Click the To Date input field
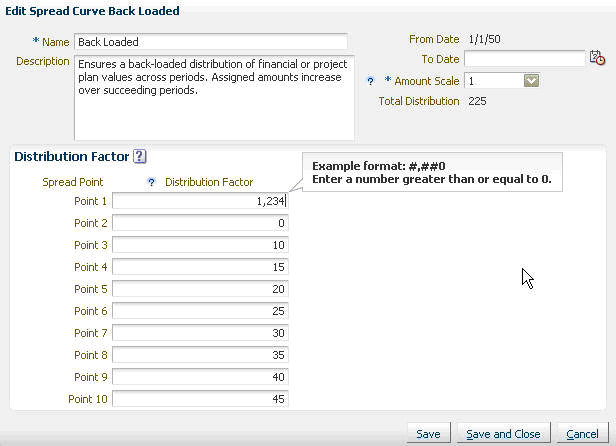The width and height of the screenshot is (616, 446). (524, 59)
